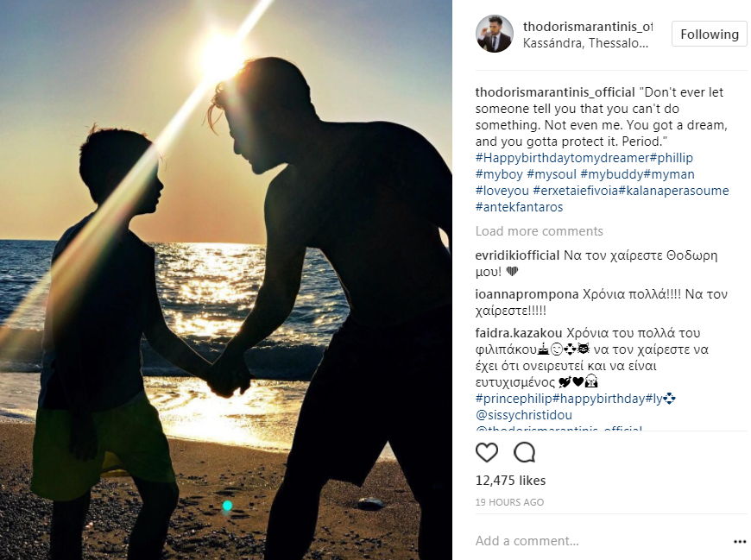Screen dimensions: 751x560
Task: Open hashtag #Happybirthdaytomydreamer
Action: (x=562, y=158)
